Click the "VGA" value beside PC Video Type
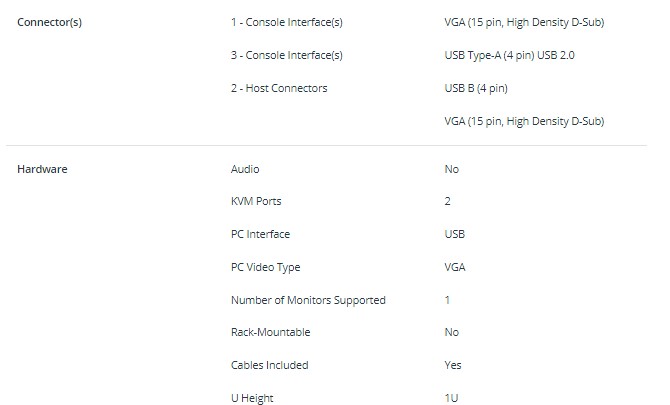The image size is (670, 405). coord(455,267)
